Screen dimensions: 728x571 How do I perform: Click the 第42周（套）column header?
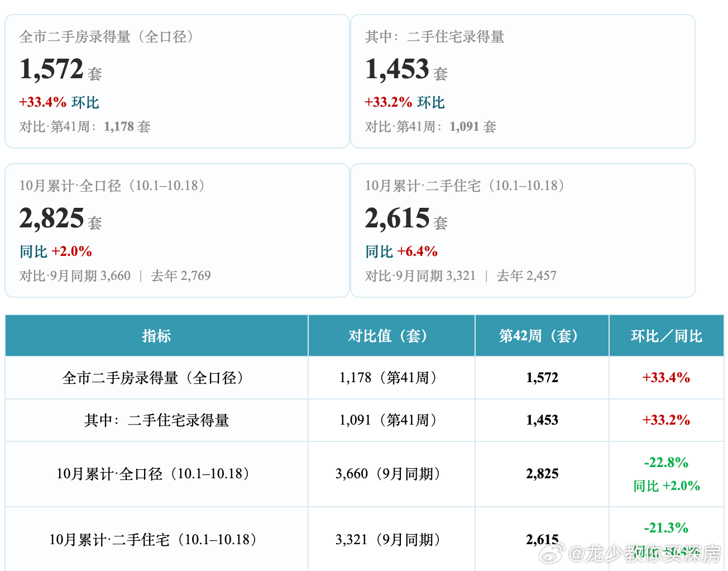[x=542, y=336]
